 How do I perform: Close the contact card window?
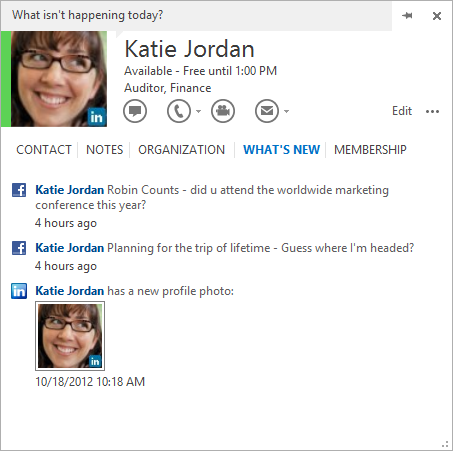437,16
